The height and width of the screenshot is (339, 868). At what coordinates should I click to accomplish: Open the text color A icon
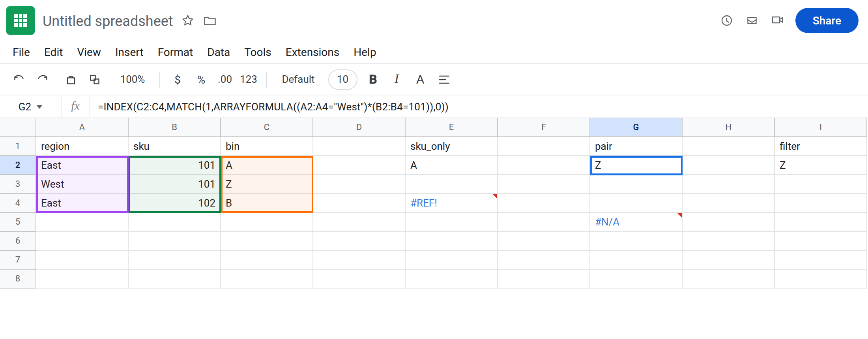click(420, 80)
